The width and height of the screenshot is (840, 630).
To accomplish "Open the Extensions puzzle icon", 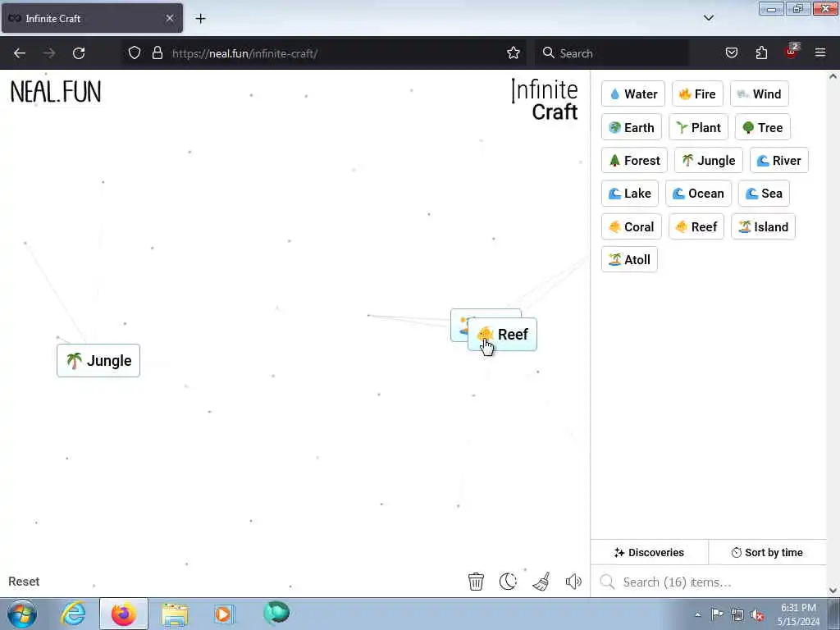I will [761, 52].
